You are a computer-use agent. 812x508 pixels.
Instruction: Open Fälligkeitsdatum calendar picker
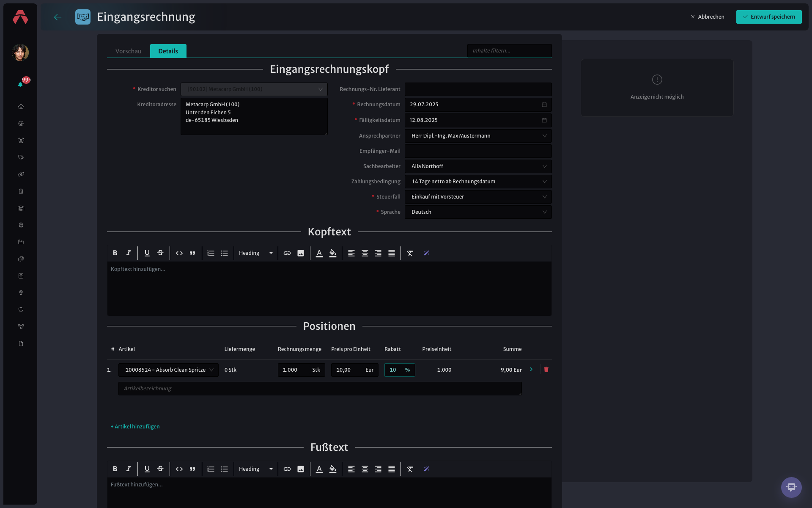click(x=544, y=120)
